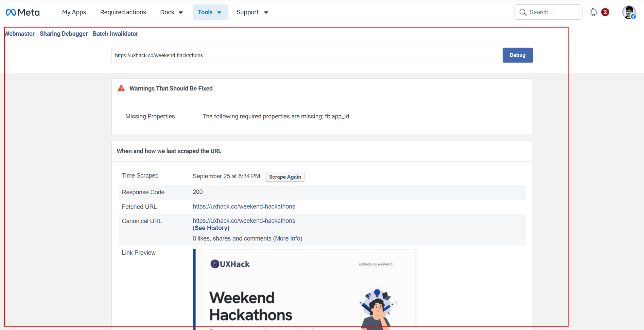Click the red warning triangle icon
644x330 pixels.
121,88
